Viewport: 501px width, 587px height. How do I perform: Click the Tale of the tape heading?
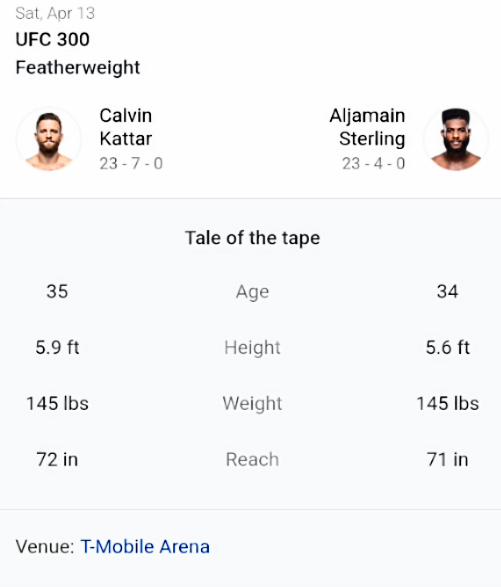tap(252, 238)
